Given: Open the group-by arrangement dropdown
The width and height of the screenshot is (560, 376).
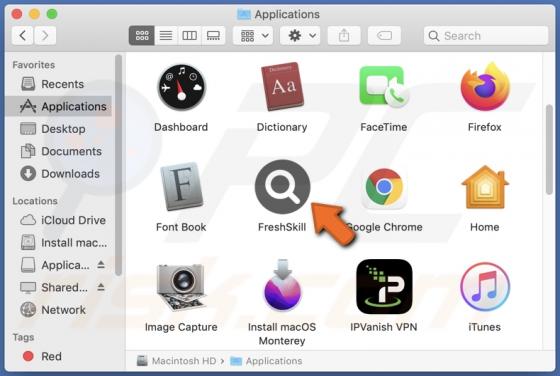Looking at the screenshot, I should tap(253, 35).
